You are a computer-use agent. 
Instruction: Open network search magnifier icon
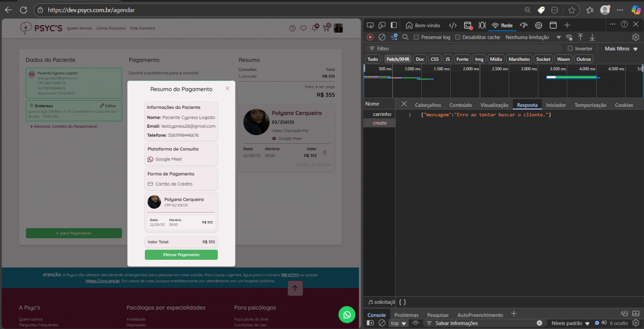click(x=405, y=37)
